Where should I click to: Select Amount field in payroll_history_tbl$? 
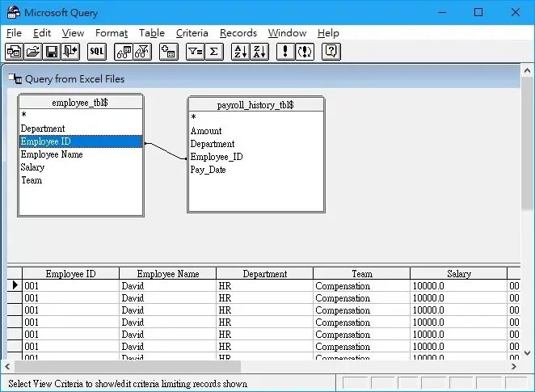coord(256,131)
